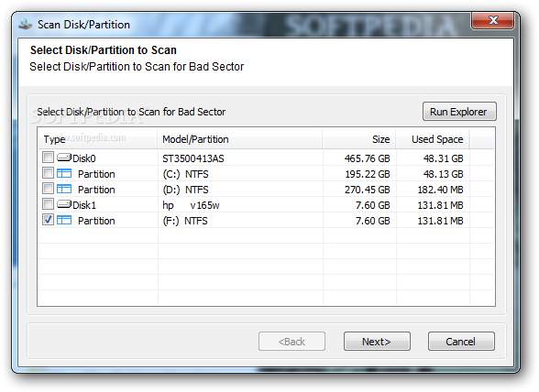Select the (D:) NTFS entry
The height and width of the screenshot is (392, 539).
click(x=185, y=190)
